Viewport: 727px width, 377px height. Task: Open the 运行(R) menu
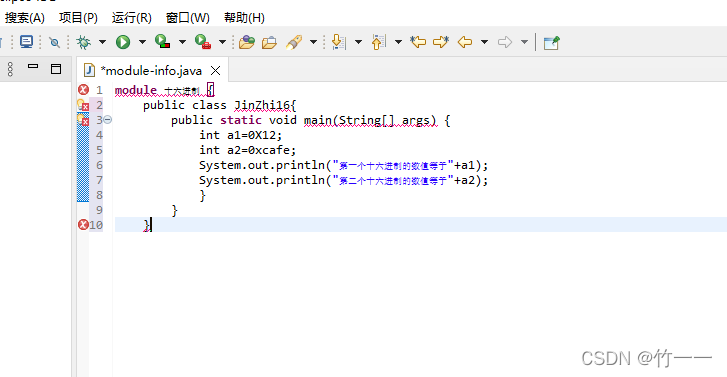coord(132,18)
